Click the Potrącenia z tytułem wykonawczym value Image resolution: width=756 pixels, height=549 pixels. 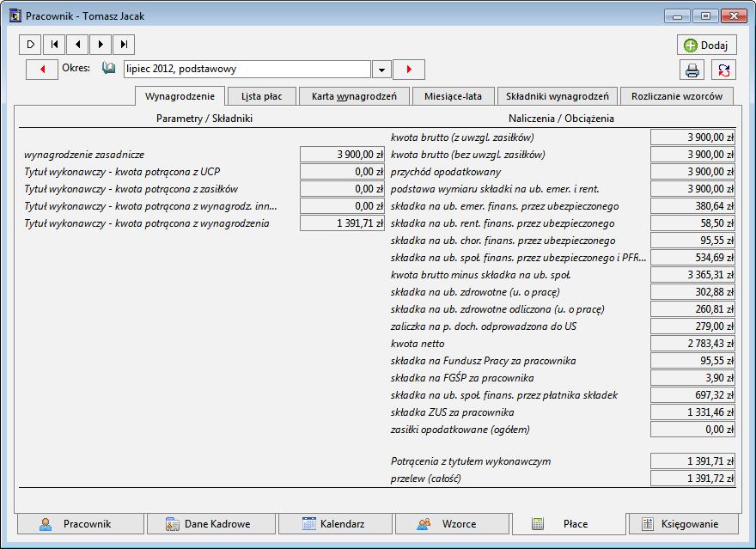coord(692,461)
